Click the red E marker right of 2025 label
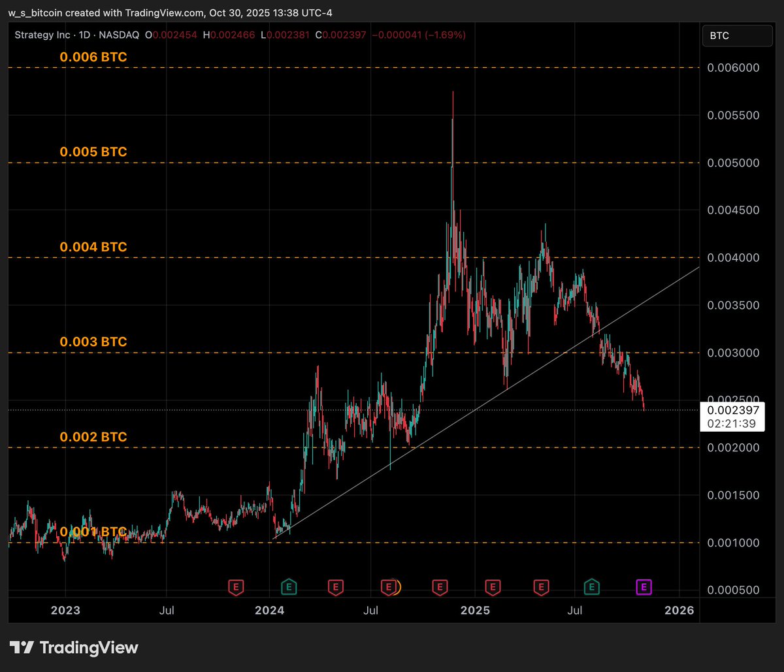The width and height of the screenshot is (784, 672). [x=493, y=587]
